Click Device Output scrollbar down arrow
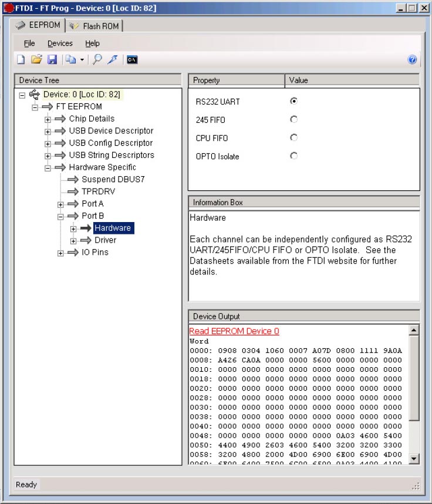Image resolution: width=432 pixels, height=504 pixels. [414, 459]
